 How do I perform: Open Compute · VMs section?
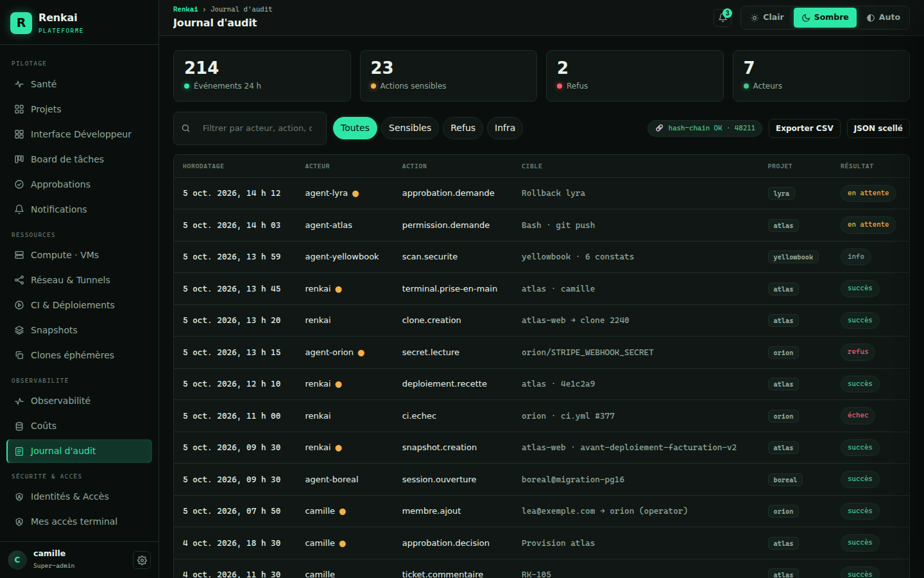tap(79, 255)
